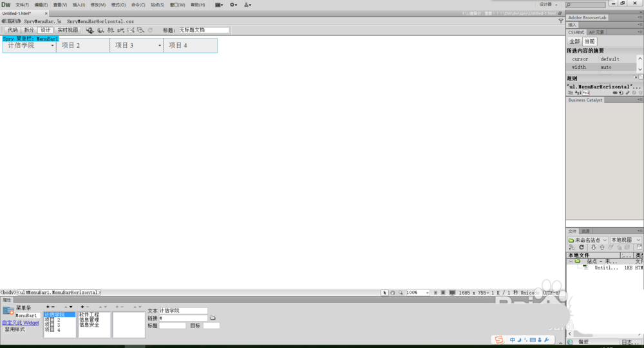
Task: Switch to 代码 code view
Action: [13, 30]
